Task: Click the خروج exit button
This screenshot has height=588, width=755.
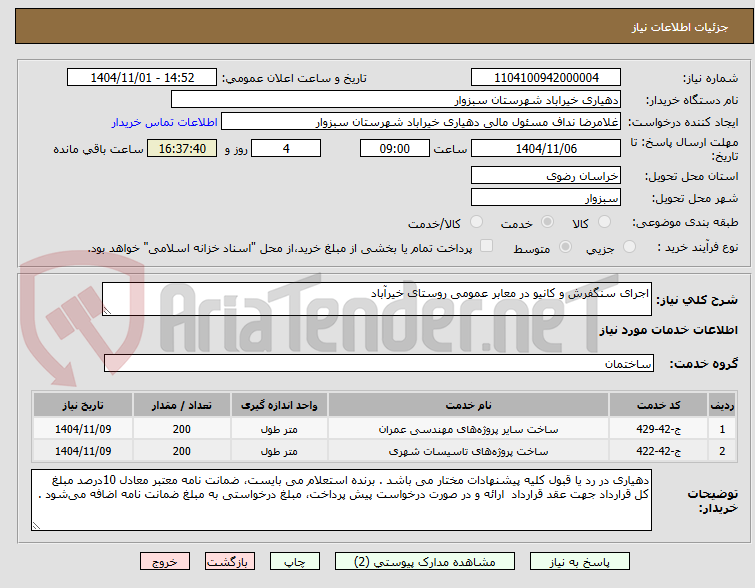Action: coord(165,562)
